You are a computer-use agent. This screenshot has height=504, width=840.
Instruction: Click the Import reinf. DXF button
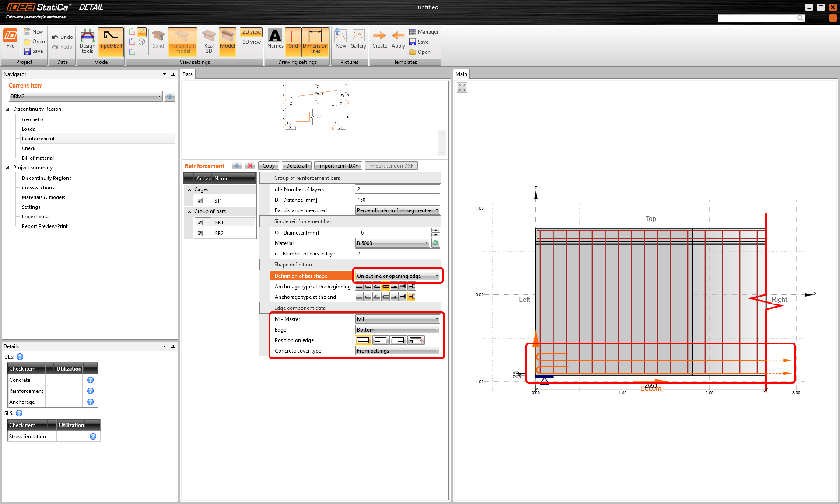[338, 165]
